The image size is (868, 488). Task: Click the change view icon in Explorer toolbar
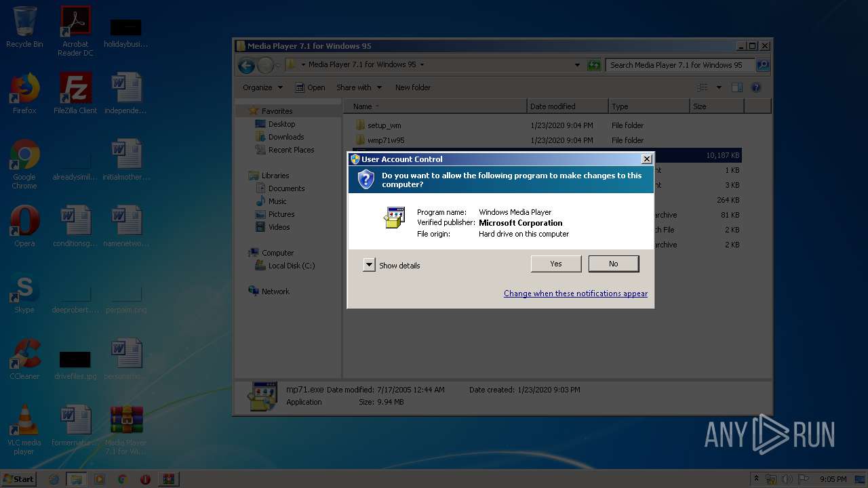[x=703, y=87]
